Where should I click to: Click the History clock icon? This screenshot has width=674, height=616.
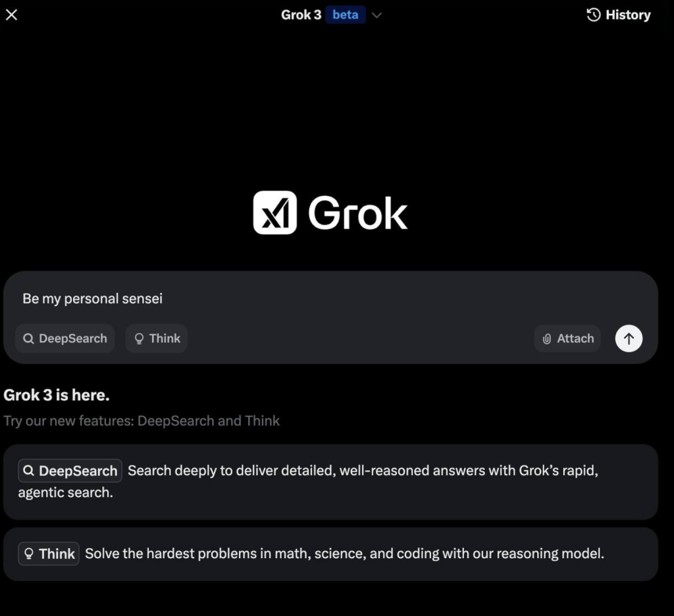click(x=593, y=15)
